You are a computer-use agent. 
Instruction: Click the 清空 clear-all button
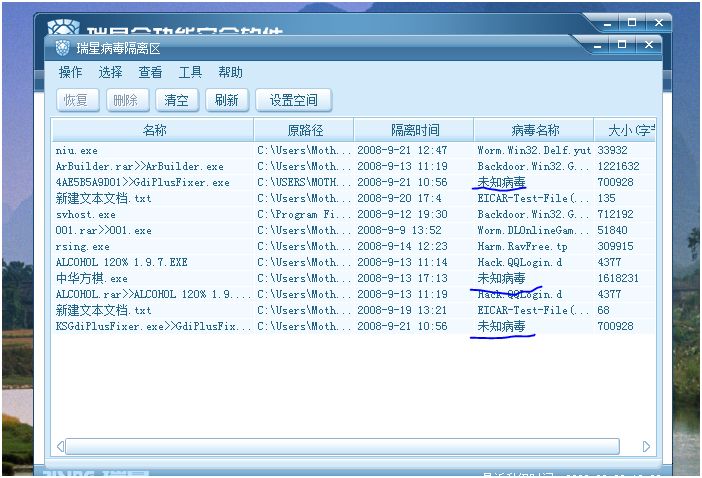click(177, 100)
